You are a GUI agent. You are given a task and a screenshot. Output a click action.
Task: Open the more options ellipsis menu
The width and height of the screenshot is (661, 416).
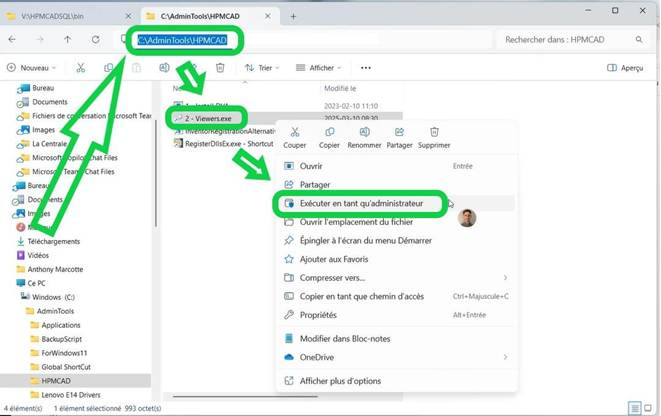(x=365, y=68)
